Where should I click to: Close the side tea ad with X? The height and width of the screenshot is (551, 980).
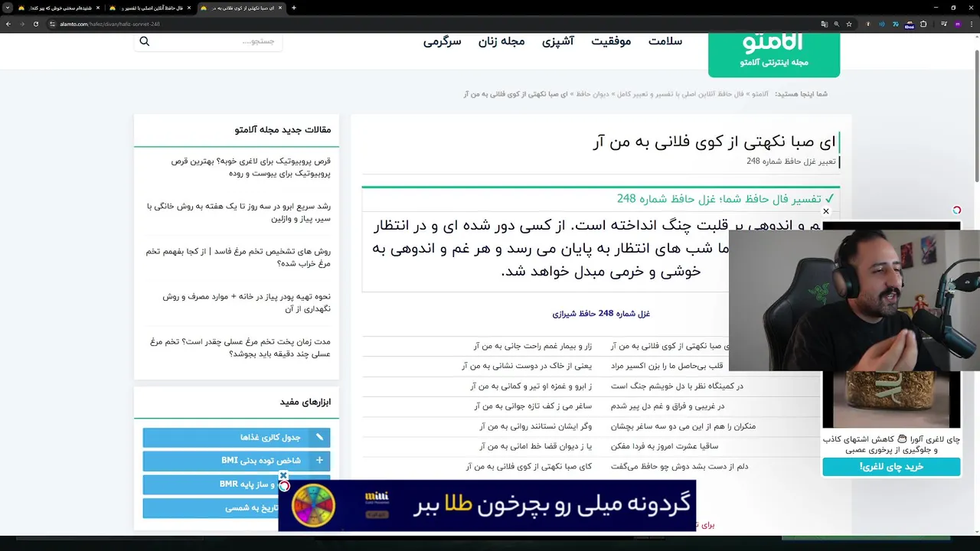coord(826,211)
